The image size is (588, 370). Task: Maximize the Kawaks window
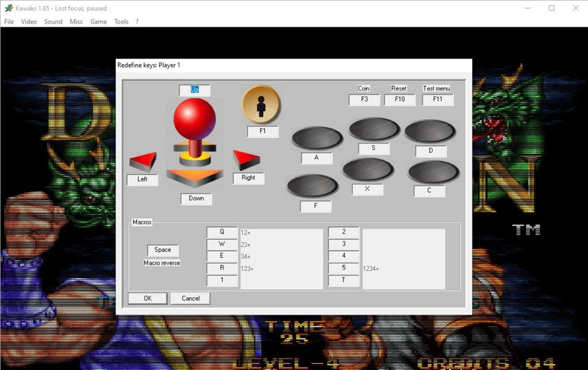[552, 8]
